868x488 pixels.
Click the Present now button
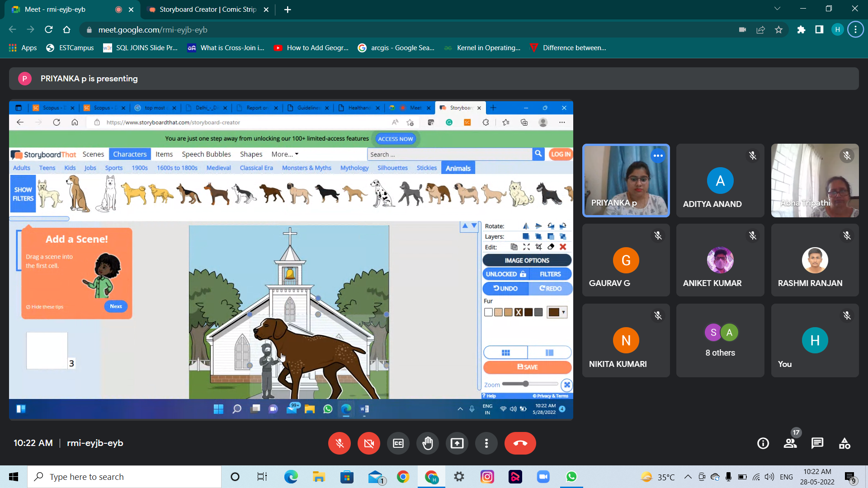457,443
